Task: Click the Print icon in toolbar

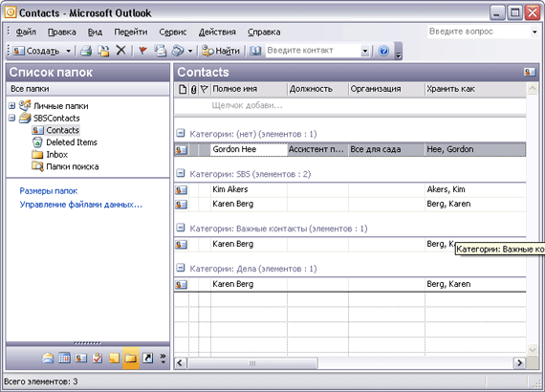Action: 86,51
